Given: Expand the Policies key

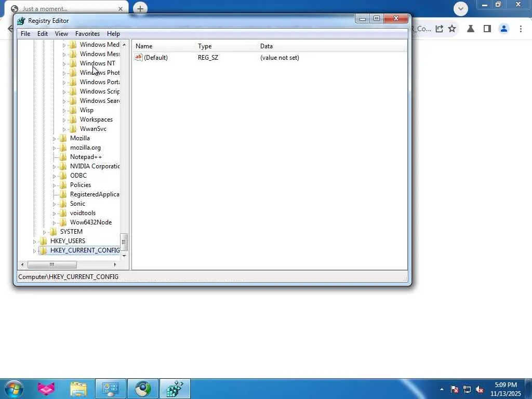Looking at the screenshot, I should 54,185.
